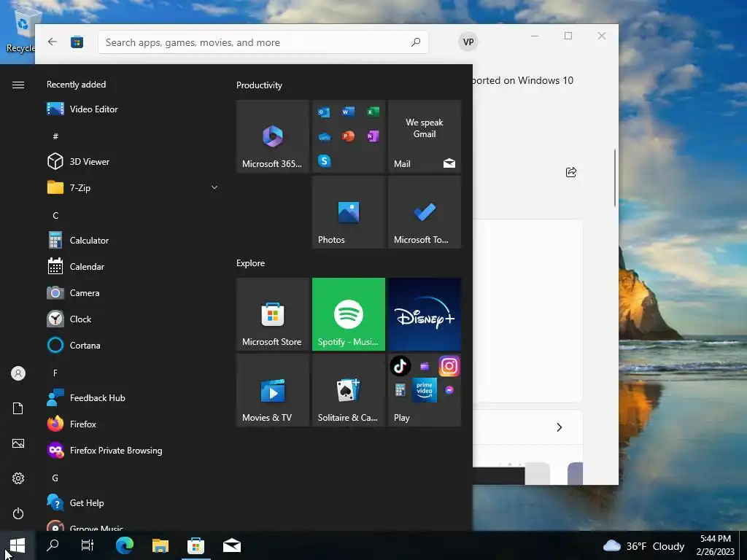The height and width of the screenshot is (560, 747).
Task: Jump to letter C section header
Action: point(55,216)
